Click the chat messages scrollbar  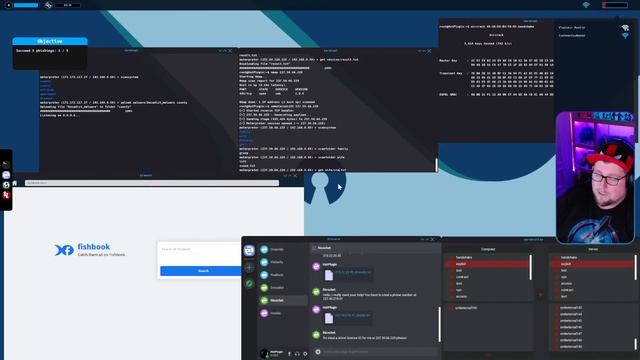point(439,324)
